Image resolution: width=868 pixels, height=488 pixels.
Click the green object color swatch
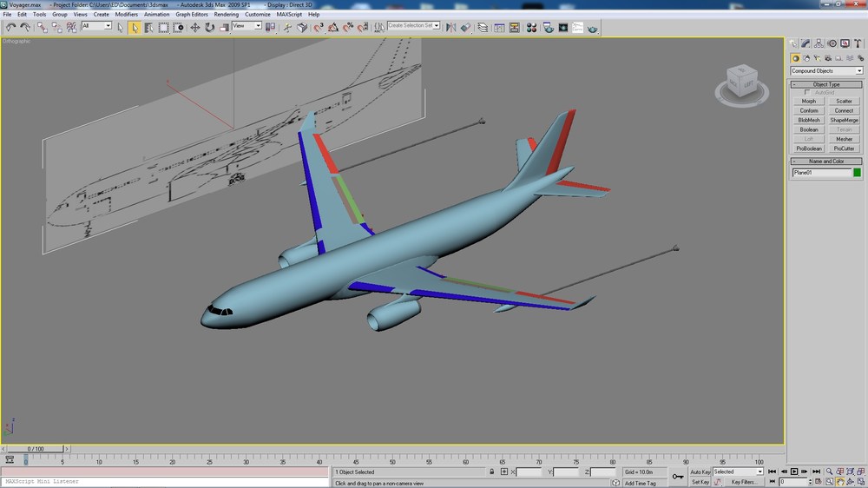pyautogui.click(x=857, y=173)
